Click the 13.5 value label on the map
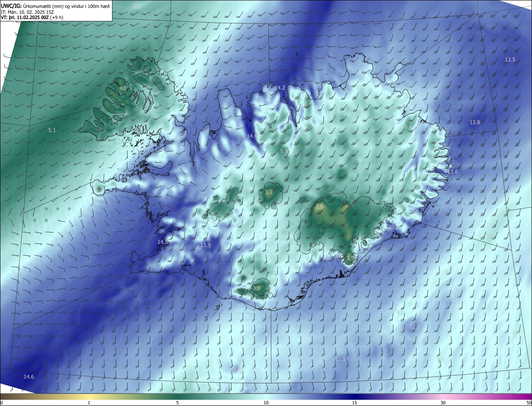The image size is (532, 406). click(510, 60)
